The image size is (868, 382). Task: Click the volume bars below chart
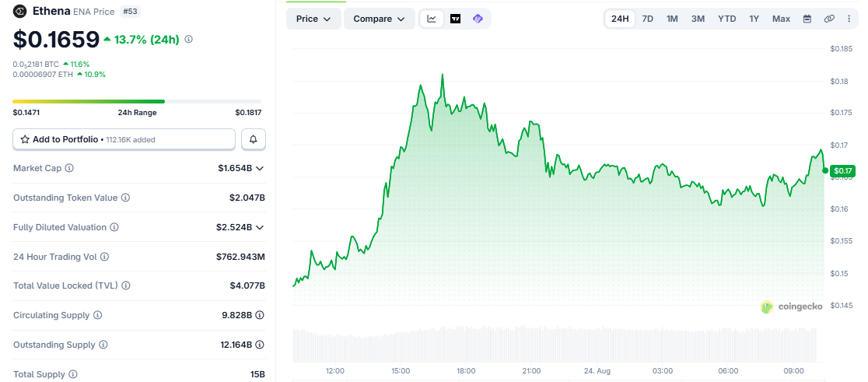pyautogui.click(x=554, y=345)
